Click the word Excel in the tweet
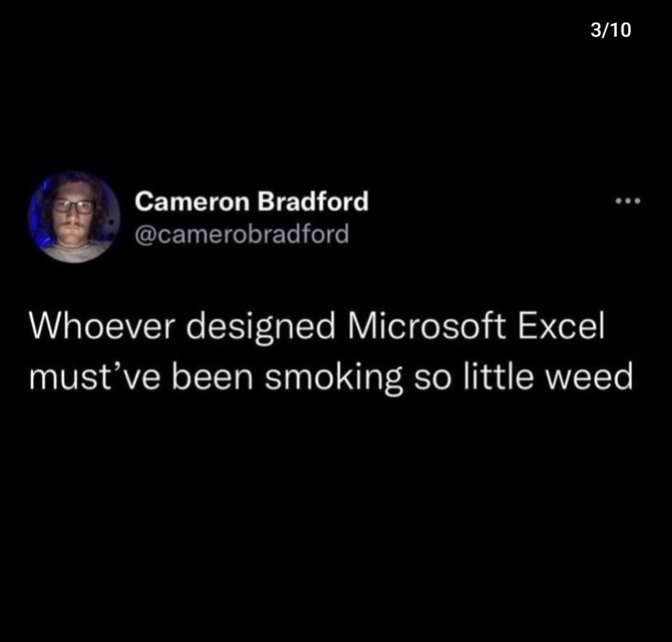 click(x=561, y=325)
